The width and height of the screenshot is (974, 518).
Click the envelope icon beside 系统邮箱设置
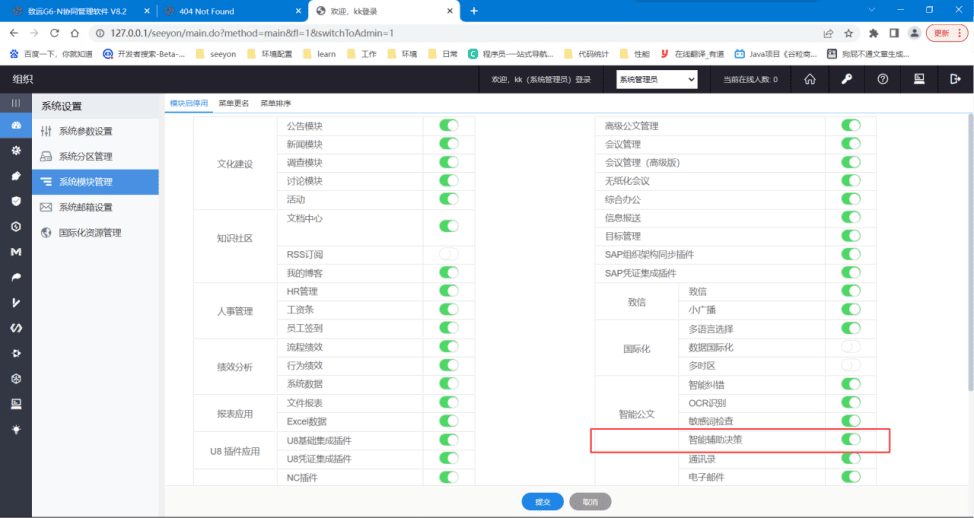click(46, 207)
